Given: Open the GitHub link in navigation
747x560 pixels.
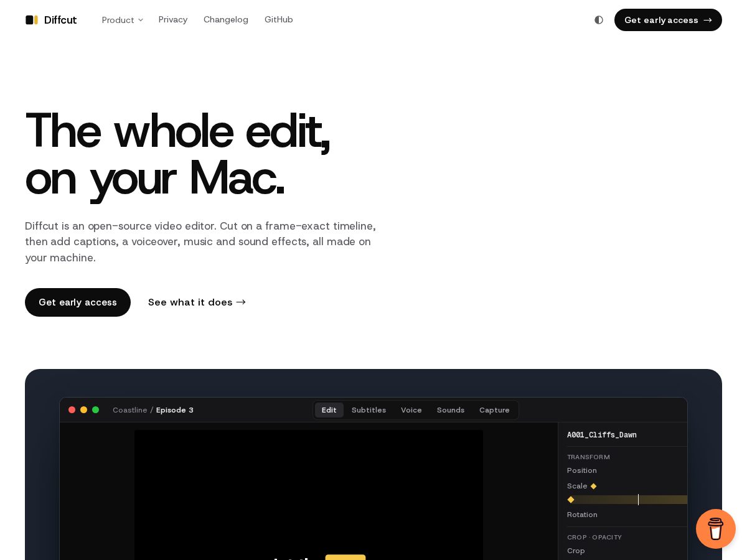Looking at the screenshot, I should 279,19.
